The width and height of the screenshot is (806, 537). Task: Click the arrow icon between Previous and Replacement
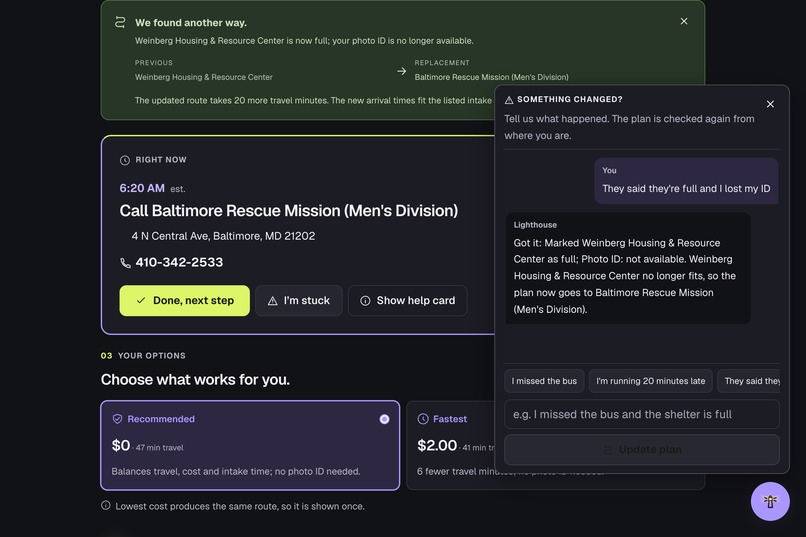401,71
